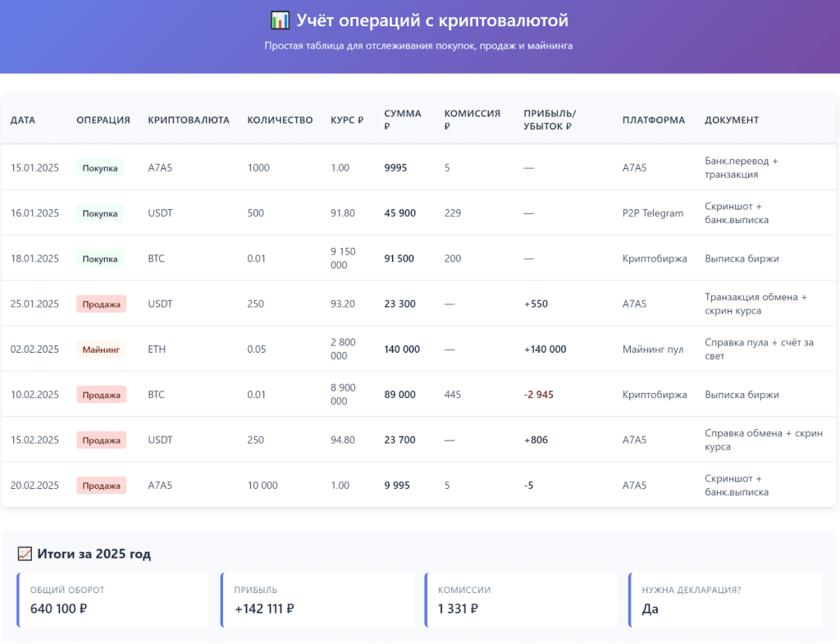Select the "P2P Telegram" platform cell
This screenshot has width=840, height=644.
[x=652, y=213]
